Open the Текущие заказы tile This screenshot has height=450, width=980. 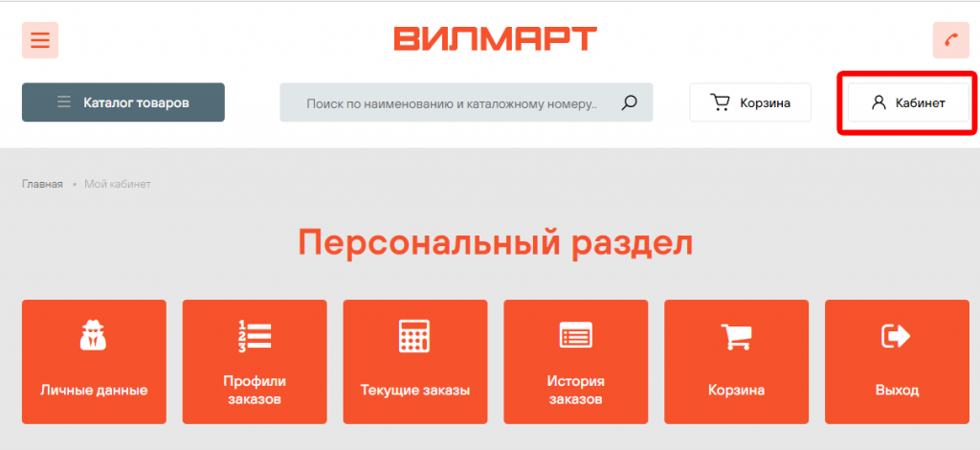[415, 362]
